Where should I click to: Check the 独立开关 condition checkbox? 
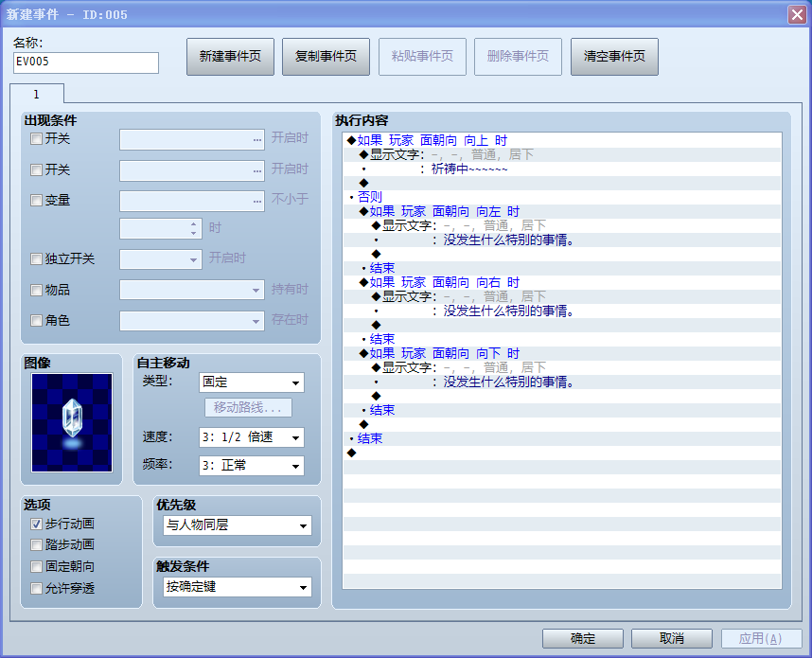[x=36, y=259]
